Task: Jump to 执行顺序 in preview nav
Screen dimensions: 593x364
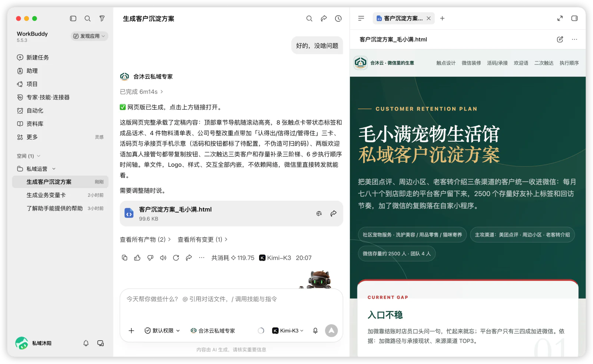Action: 569,63
